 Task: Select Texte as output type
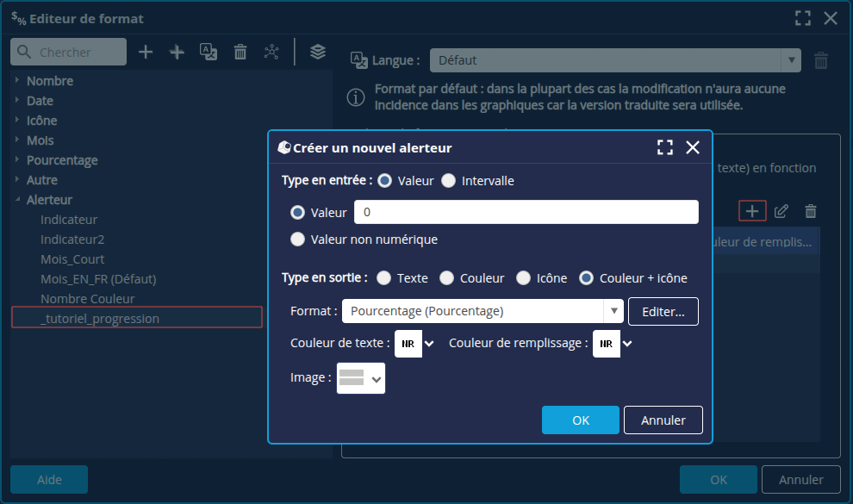coord(384,278)
